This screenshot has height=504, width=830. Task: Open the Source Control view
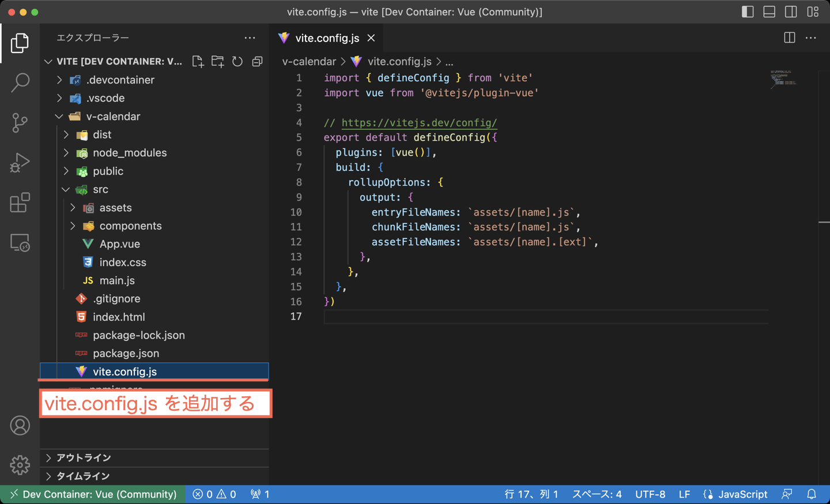point(20,123)
